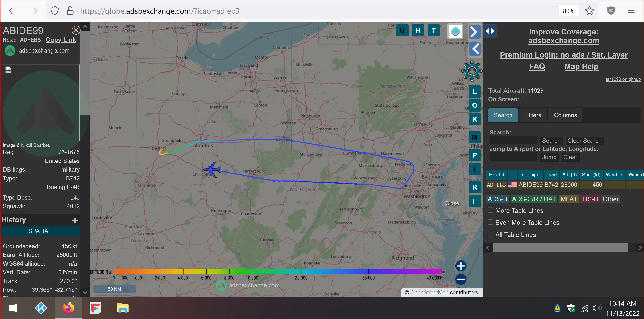The image size is (644, 319).
Task: Open uBlock Origin extension icon
Action: coord(611,11)
